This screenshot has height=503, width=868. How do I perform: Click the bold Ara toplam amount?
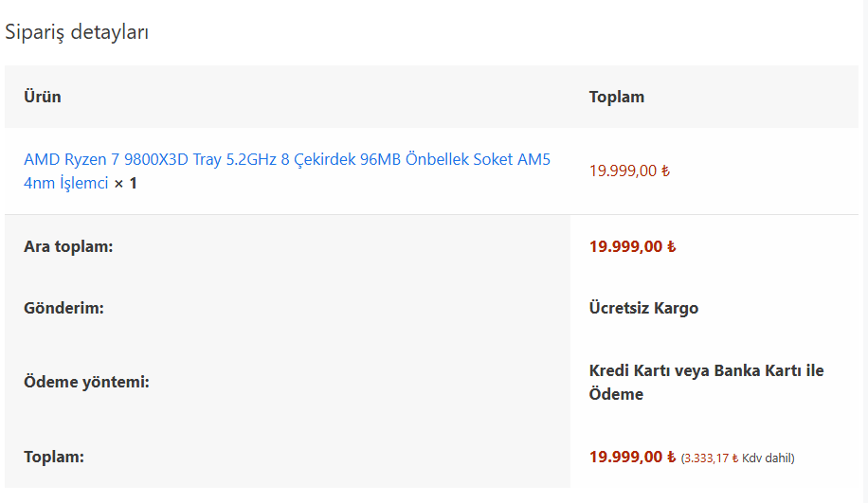coord(625,246)
